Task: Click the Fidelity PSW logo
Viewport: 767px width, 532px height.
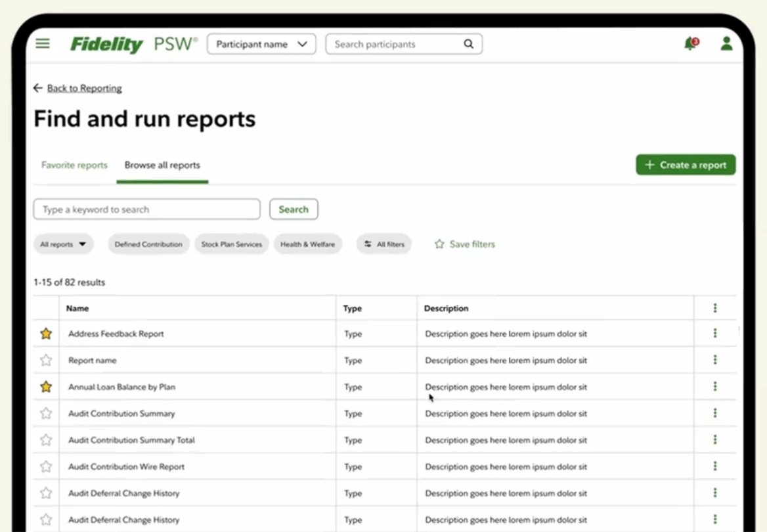Action: [x=133, y=44]
